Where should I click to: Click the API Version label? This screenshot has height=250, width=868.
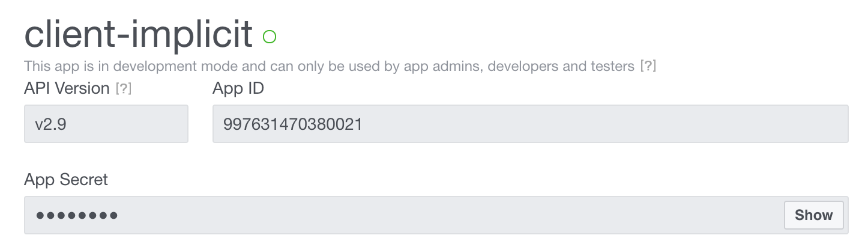tap(67, 88)
